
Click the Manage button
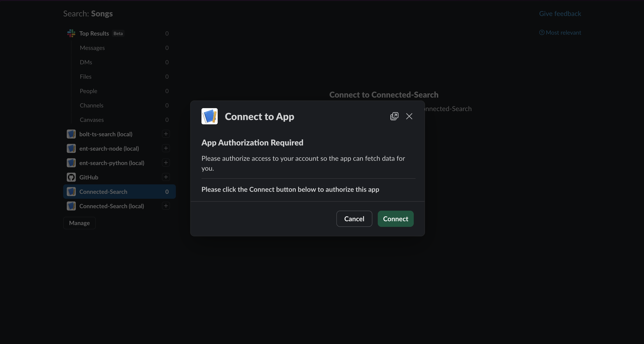[x=79, y=223]
